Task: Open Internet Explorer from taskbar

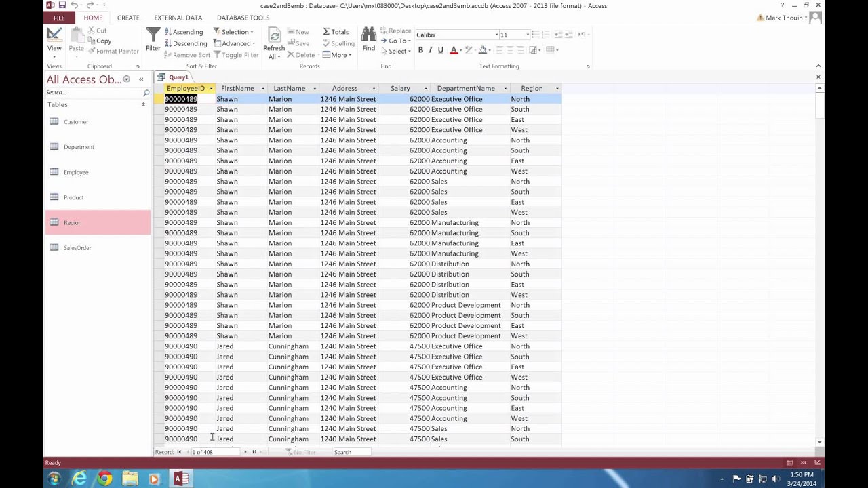Action: 79,479
